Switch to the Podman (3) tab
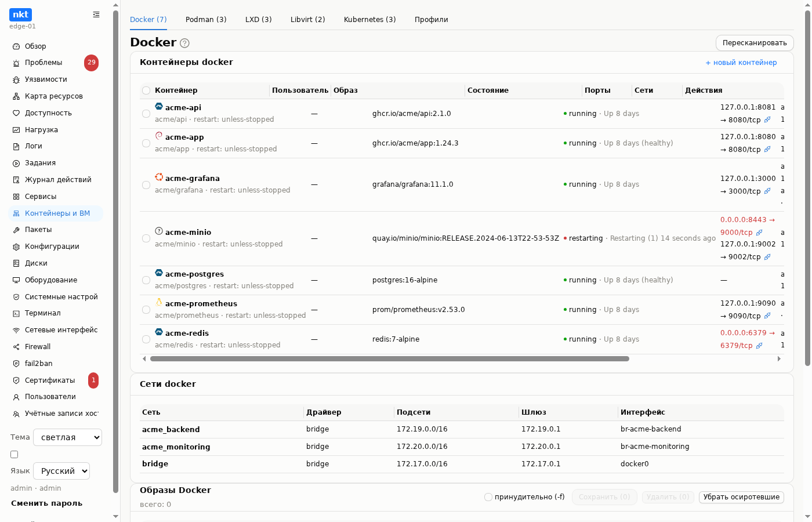 [x=206, y=20]
